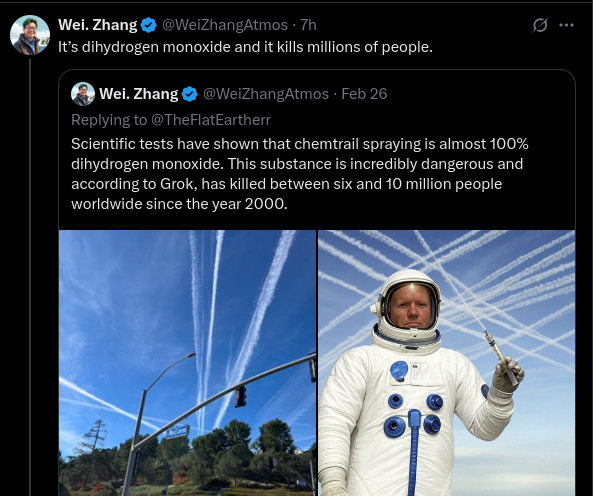Image resolution: width=593 pixels, height=496 pixels.
Task: Click @WeiZhangAtmos handle on the main tweet
Action: [x=225, y=25]
